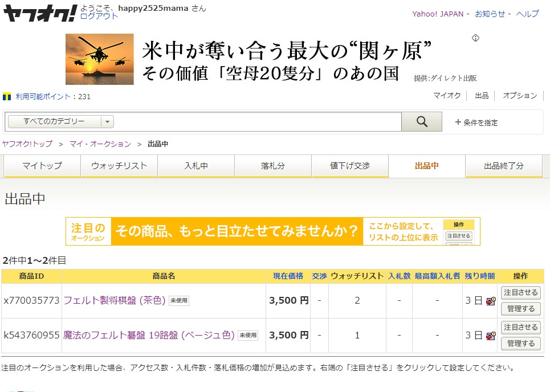Click 管理する for the 魔法のフェルト碁盤 row
Screen dimensions: 550x392
click(x=520, y=344)
